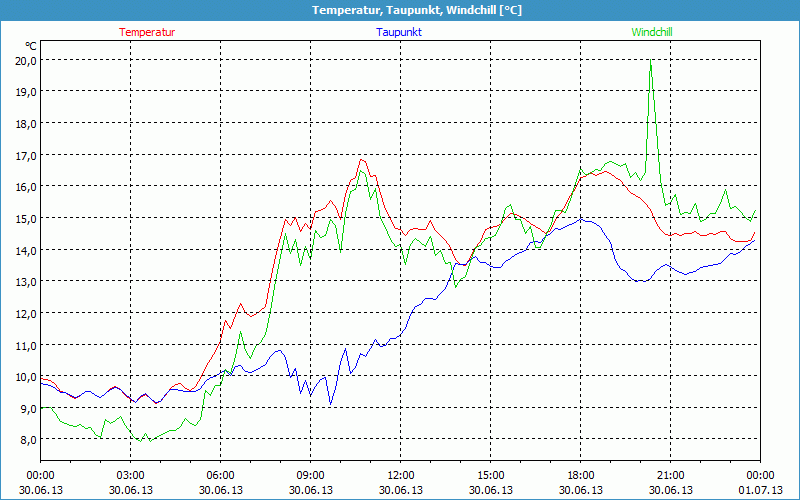This screenshot has height=500, width=800.
Task: Click the 12:00 time axis label
Action: tap(401, 475)
